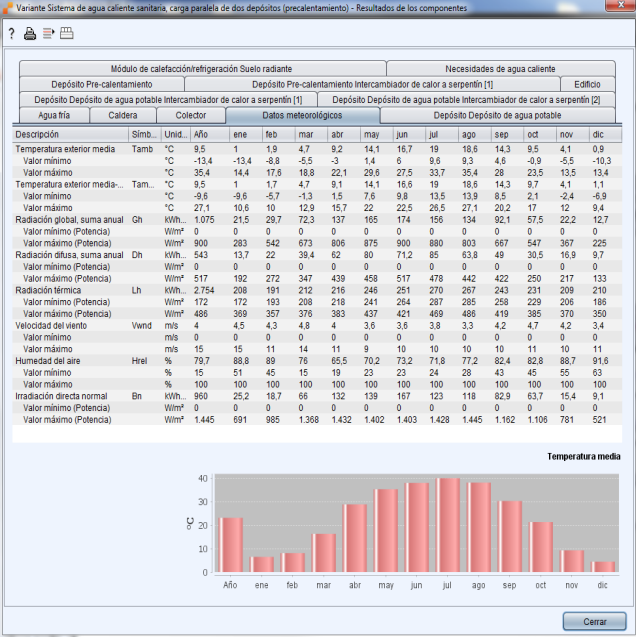Screen dimensions: 636x637
Task: Click the help question mark icon
Action: pyautogui.click(x=11, y=33)
